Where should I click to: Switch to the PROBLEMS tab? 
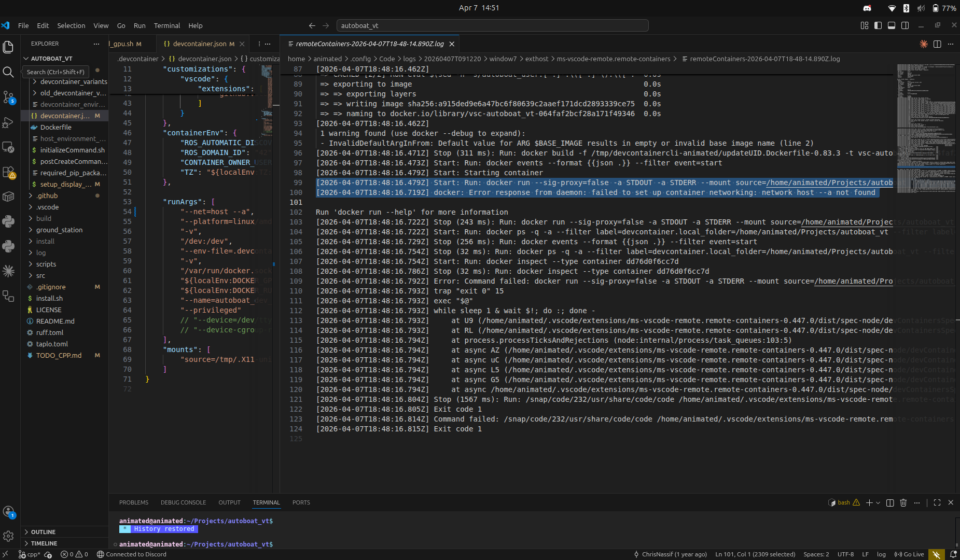tap(134, 502)
